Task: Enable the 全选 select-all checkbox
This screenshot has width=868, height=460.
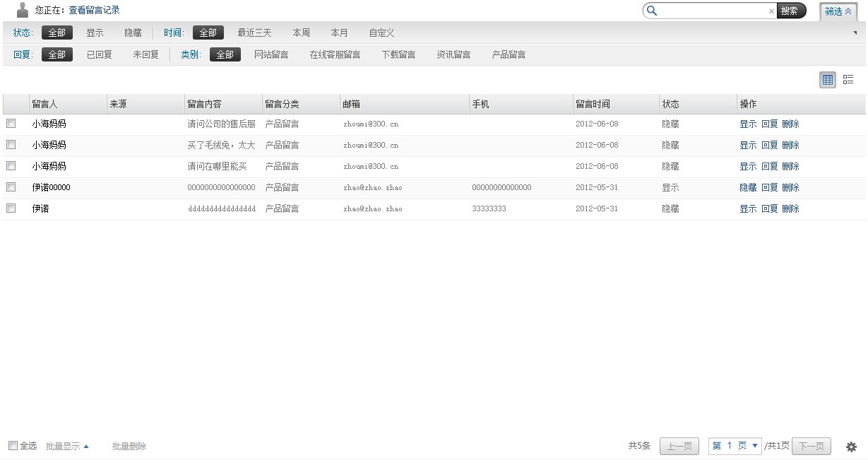Action: point(13,445)
